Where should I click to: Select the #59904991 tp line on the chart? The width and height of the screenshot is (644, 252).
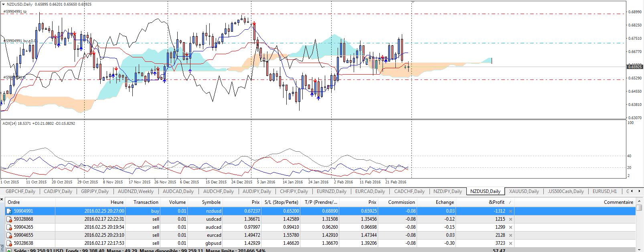(15, 12)
